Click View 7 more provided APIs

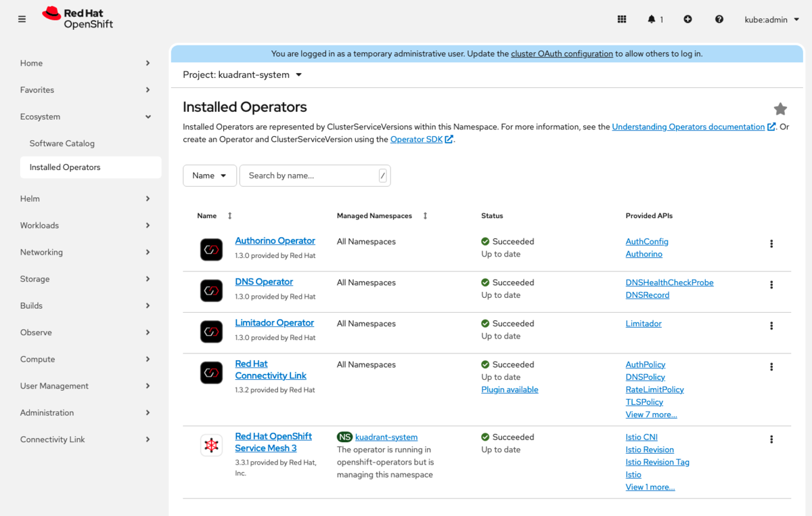coord(651,414)
